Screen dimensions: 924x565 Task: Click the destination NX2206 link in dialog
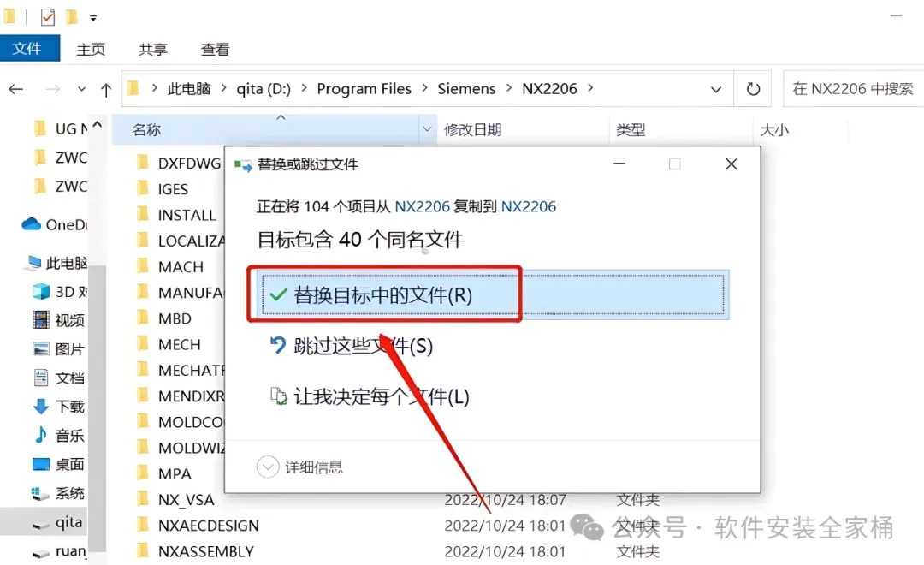click(529, 206)
